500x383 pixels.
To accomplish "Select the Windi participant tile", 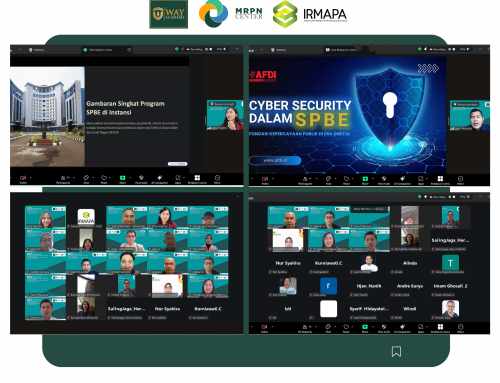I will point(410,309).
